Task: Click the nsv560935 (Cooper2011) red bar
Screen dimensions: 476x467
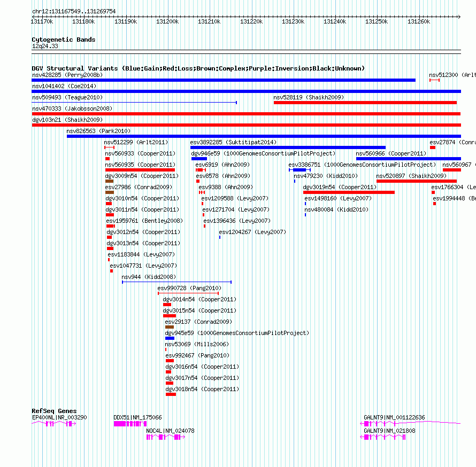Action: click(140, 170)
